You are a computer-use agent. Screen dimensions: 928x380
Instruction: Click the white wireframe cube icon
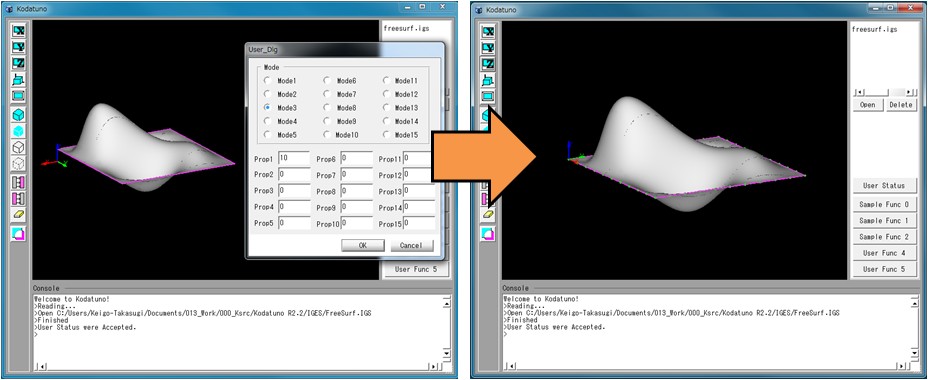pos(19,147)
